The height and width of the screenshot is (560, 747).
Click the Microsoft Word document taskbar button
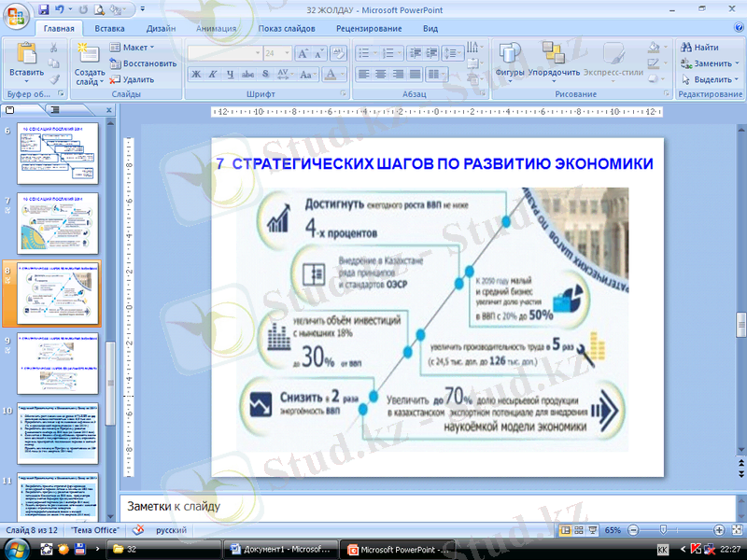(x=278, y=550)
